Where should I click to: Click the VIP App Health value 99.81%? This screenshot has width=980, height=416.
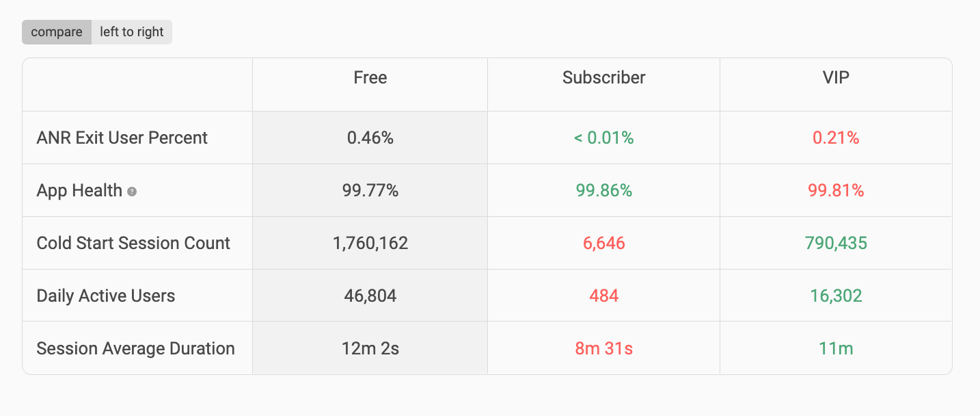pos(836,190)
